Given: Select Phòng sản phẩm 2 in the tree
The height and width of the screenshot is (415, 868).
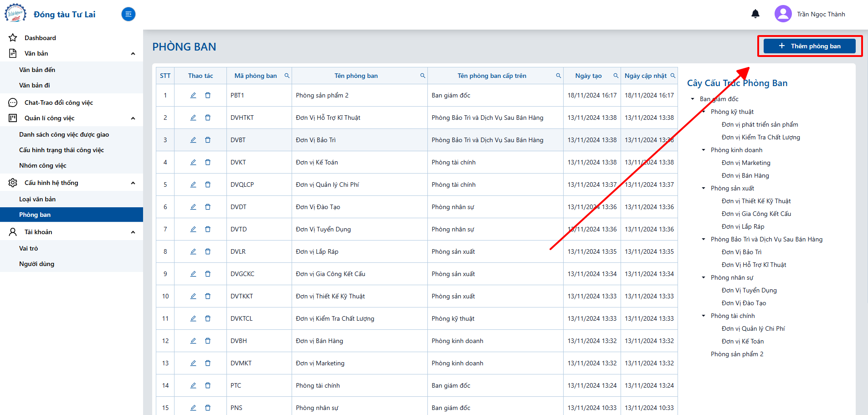Looking at the screenshot, I should (737, 354).
